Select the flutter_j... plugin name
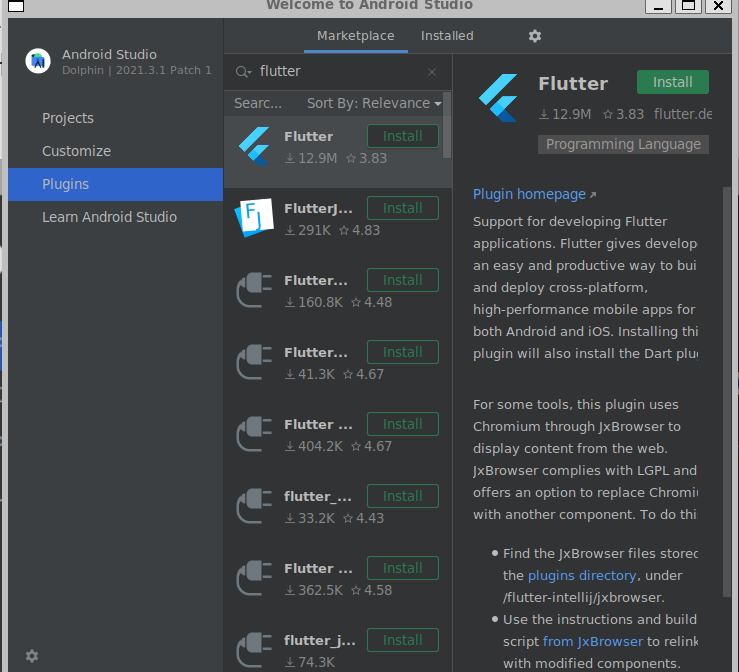739x672 pixels. click(320, 640)
